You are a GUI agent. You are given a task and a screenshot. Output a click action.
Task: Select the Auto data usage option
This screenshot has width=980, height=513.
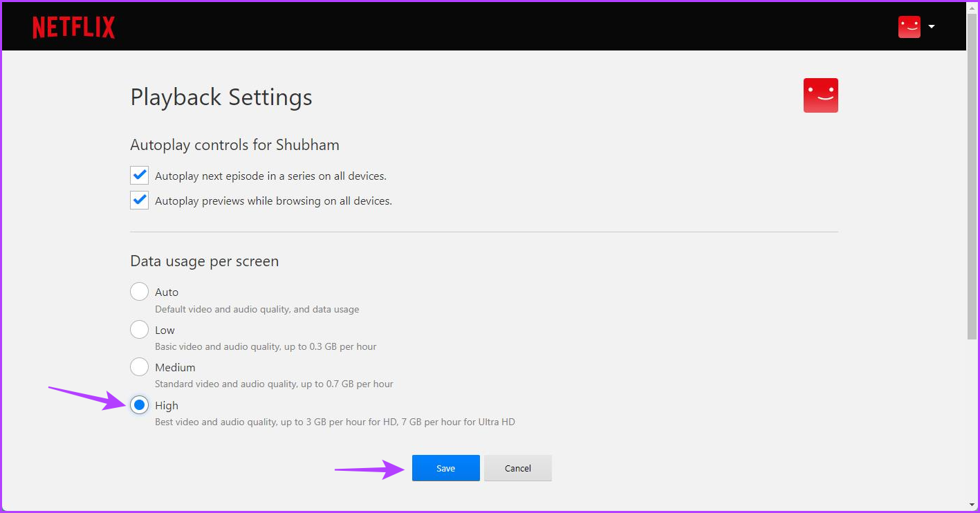pyautogui.click(x=139, y=292)
